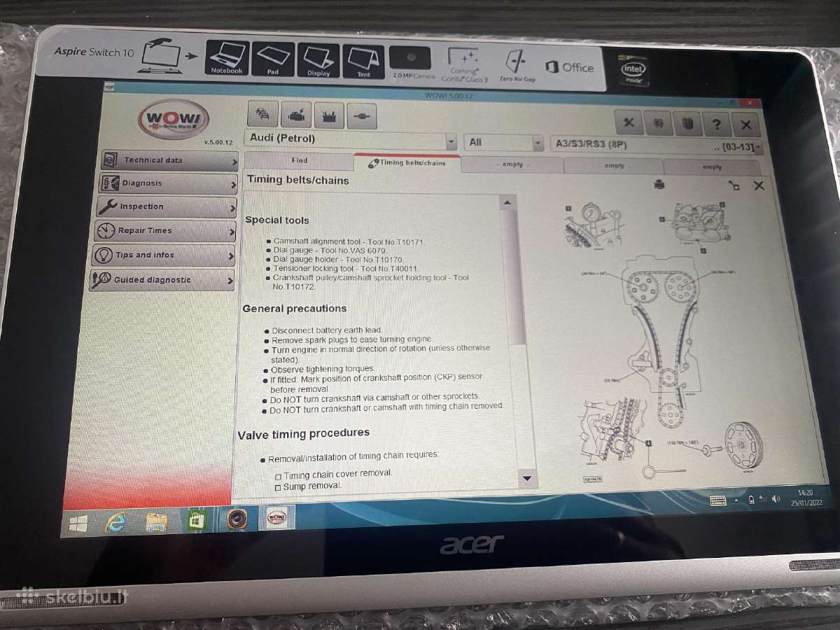Click the 'Special tools' heading
Screen dimensions: 840x630
tap(277, 220)
